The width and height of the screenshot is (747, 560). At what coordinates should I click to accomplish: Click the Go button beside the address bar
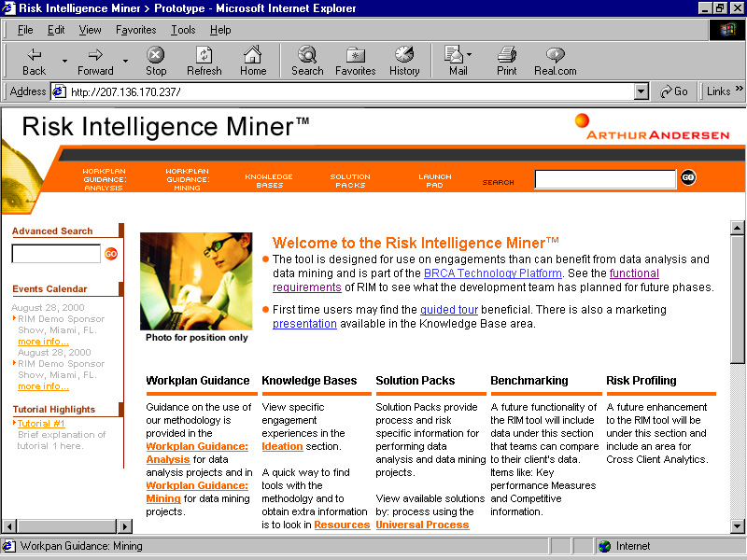(673, 91)
